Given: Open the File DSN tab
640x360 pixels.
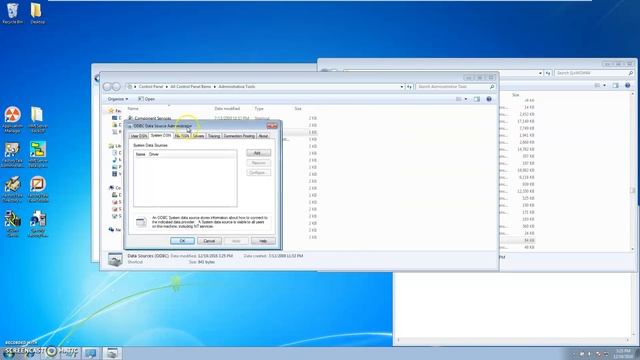Looking at the screenshot, I should coord(182,136).
